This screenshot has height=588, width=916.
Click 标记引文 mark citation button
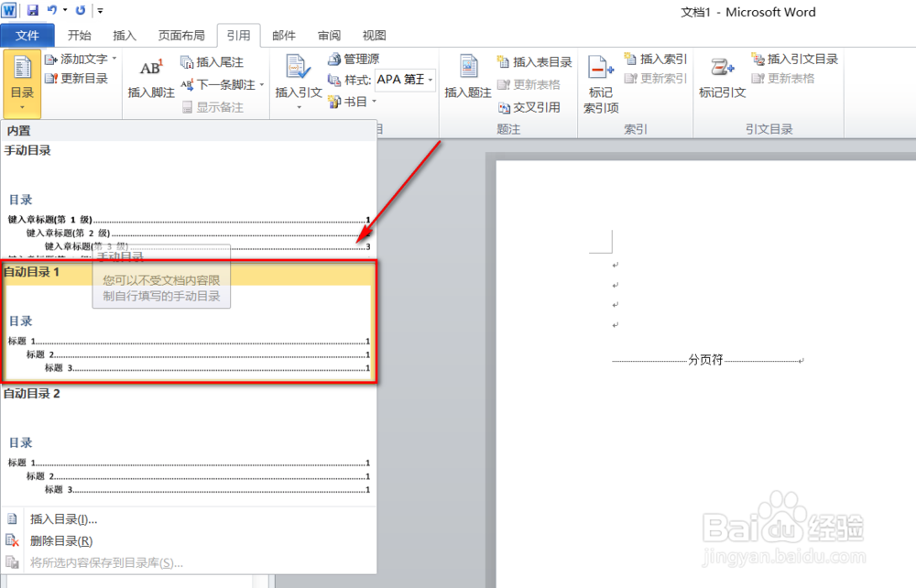click(x=722, y=78)
